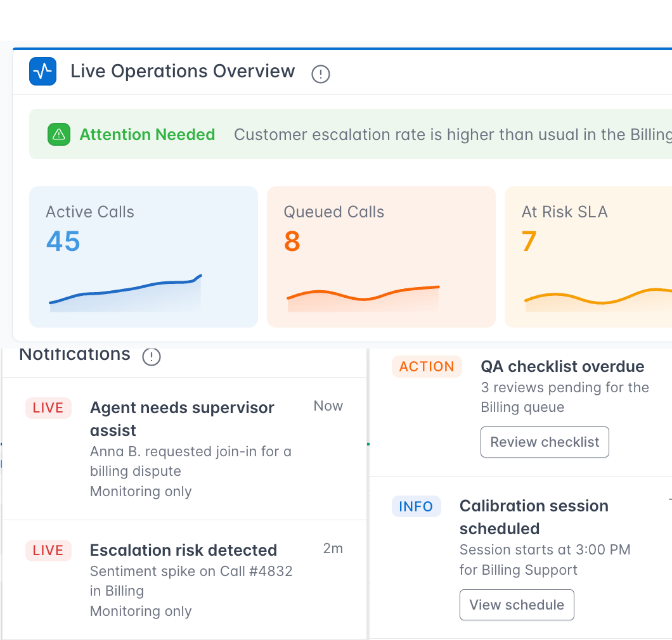
Task: Click the ACTION badge on QA checklist overdue
Action: pyautogui.click(x=427, y=367)
